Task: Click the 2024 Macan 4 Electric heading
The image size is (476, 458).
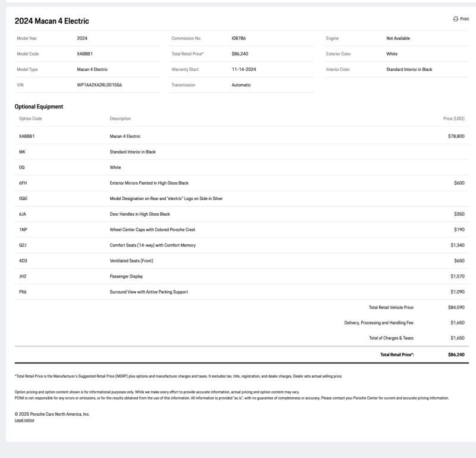Action: [x=52, y=21]
